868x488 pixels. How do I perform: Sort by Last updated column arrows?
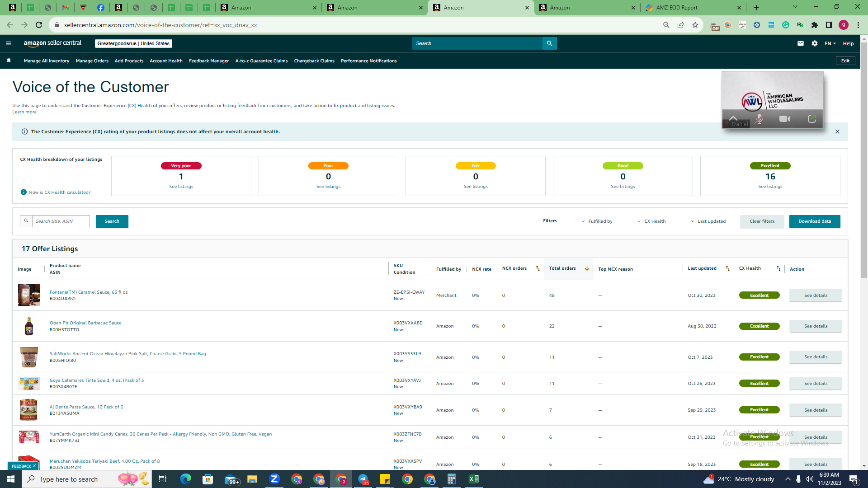[727, 268]
